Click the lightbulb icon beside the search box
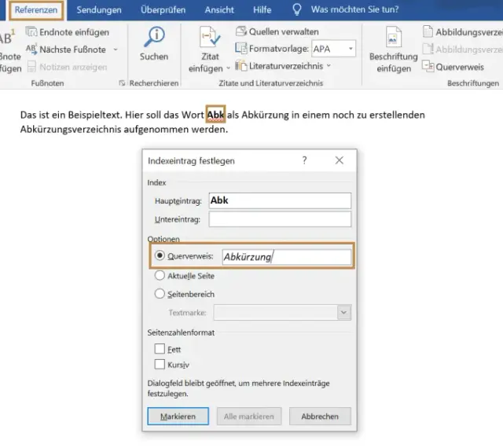 pyautogui.click(x=297, y=9)
